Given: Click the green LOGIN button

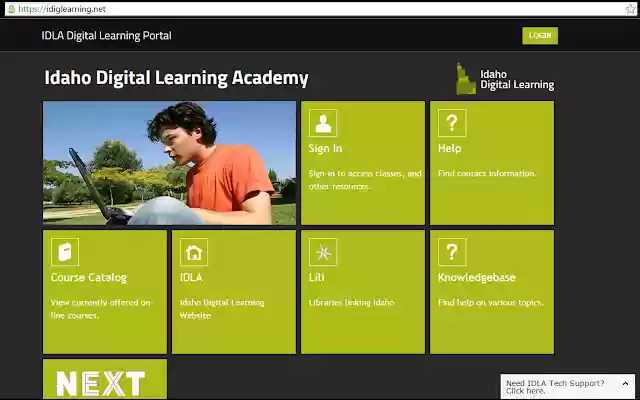Looking at the screenshot, I should (540, 36).
